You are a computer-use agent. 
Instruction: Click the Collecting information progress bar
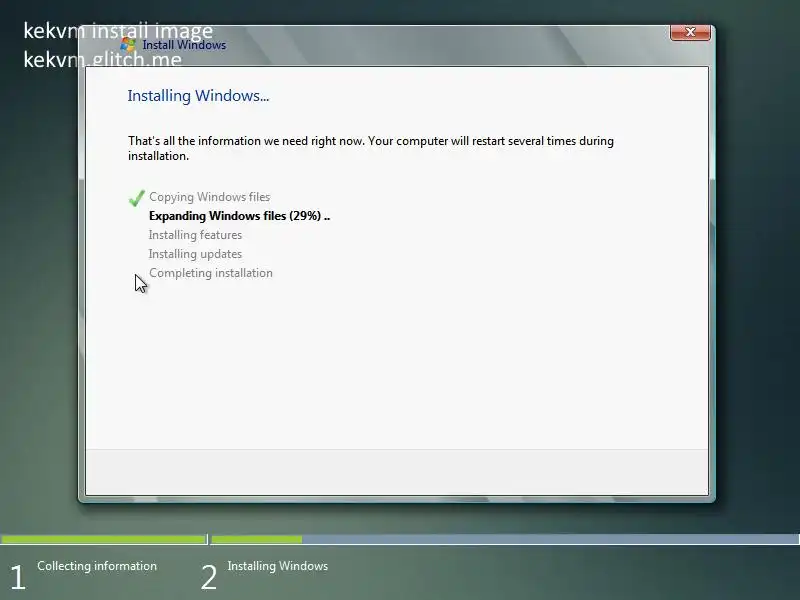pyautogui.click(x=103, y=539)
